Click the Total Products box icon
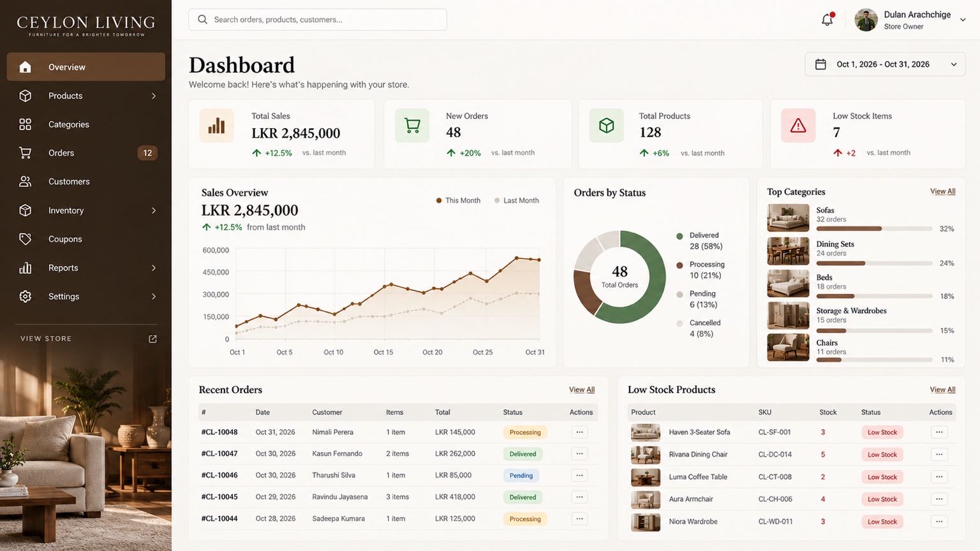The height and width of the screenshot is (551, 980). coord(606,125)
